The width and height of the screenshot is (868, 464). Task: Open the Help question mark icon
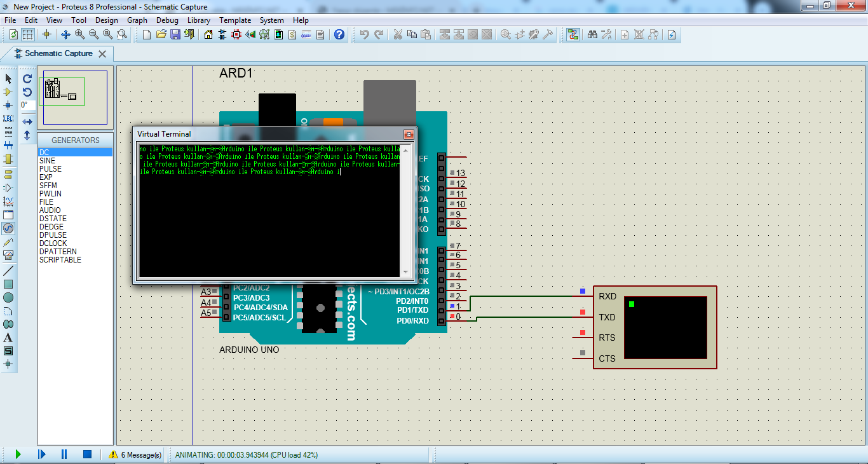pos(339,34)
